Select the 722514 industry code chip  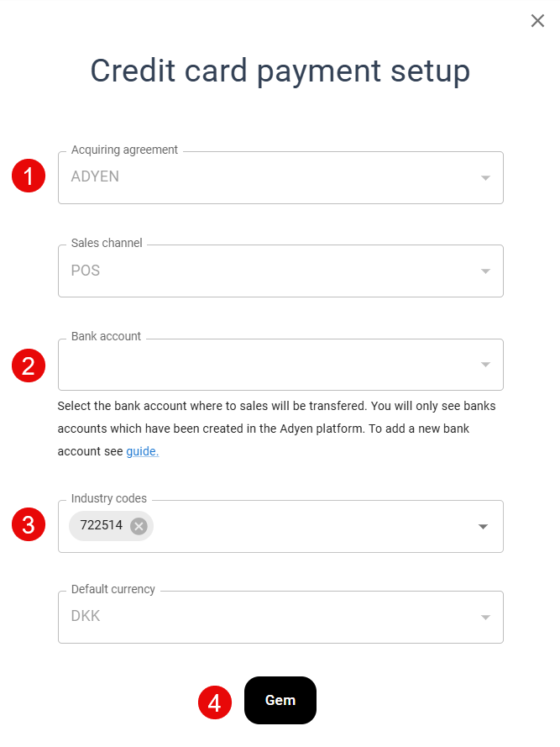[101, 526]
